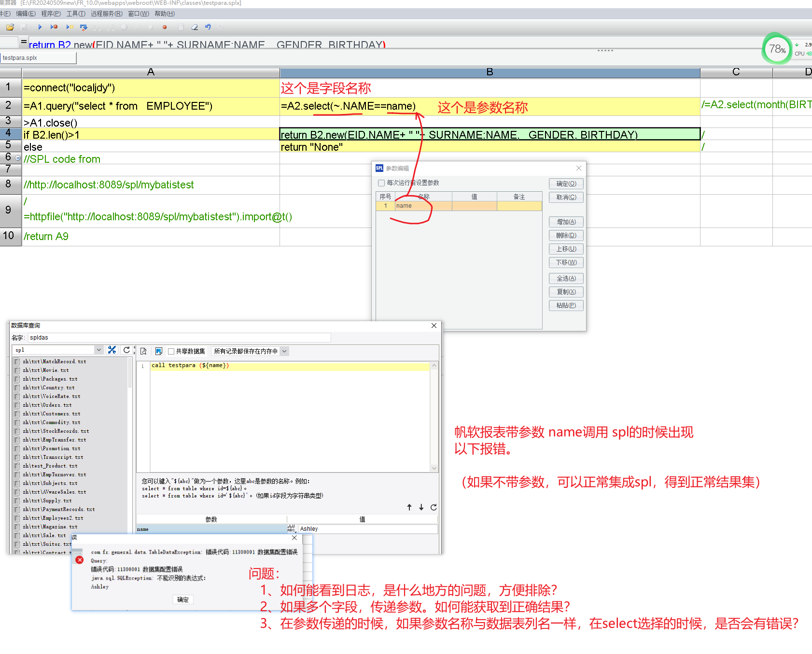
Task: Click the Ashley parameter value field
Action: (367, 529)
